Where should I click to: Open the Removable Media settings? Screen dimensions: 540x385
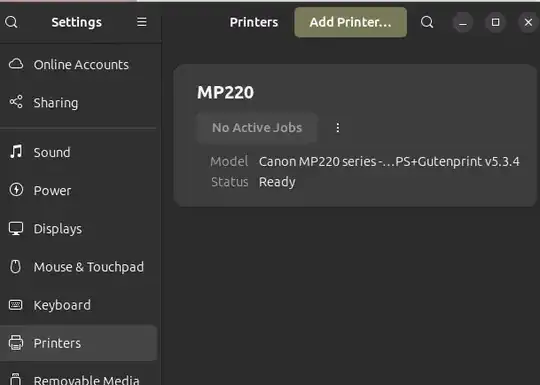point(79,375)
